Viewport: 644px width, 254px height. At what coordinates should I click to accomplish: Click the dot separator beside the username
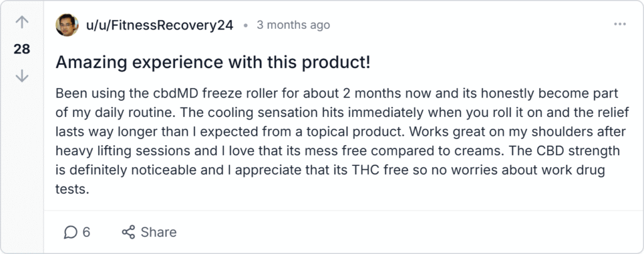pyautogui.click(x=245, y=26)
